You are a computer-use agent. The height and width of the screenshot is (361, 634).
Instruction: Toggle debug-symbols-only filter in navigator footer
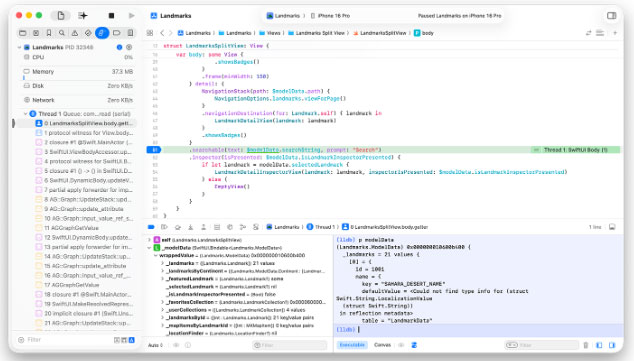pyautogui.click(x=124, y=340)
